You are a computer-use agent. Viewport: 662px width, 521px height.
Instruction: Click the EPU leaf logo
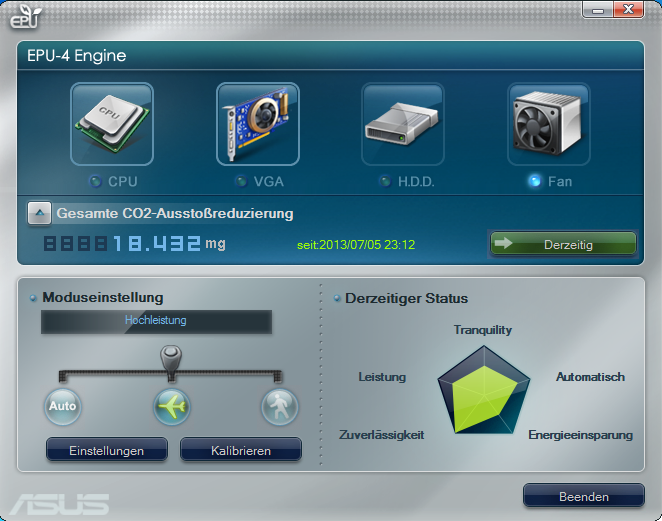pyautogui.click(x=27, y=16)
